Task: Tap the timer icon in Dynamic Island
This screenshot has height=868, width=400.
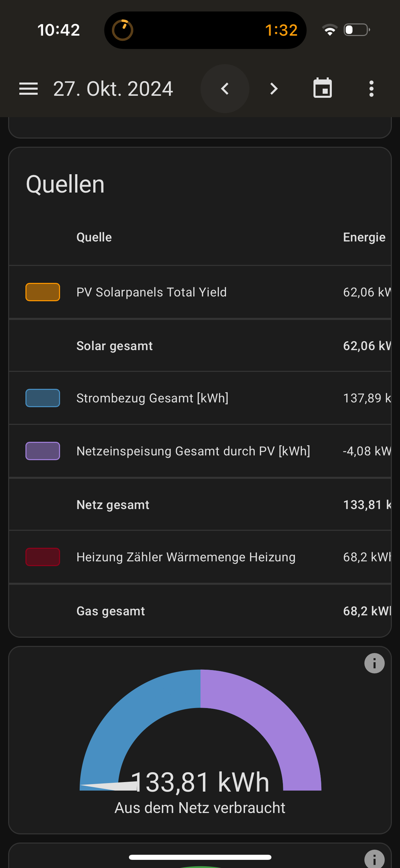Action: tap(122, 30)
